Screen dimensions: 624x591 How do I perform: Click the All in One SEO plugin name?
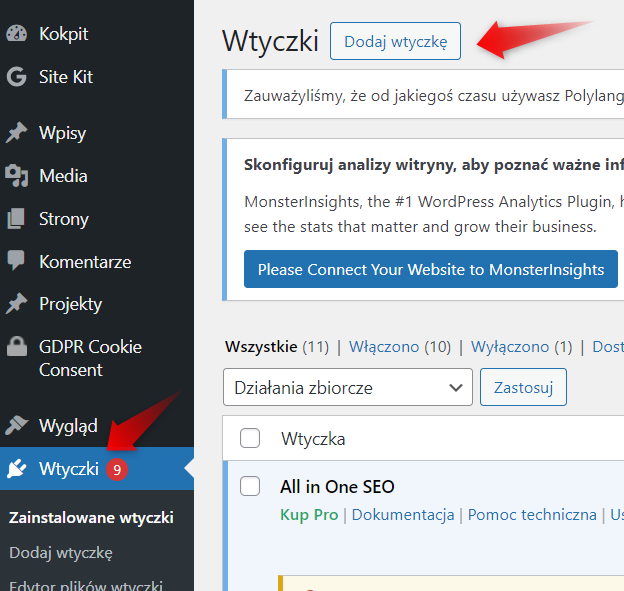(x=337, y=487)
